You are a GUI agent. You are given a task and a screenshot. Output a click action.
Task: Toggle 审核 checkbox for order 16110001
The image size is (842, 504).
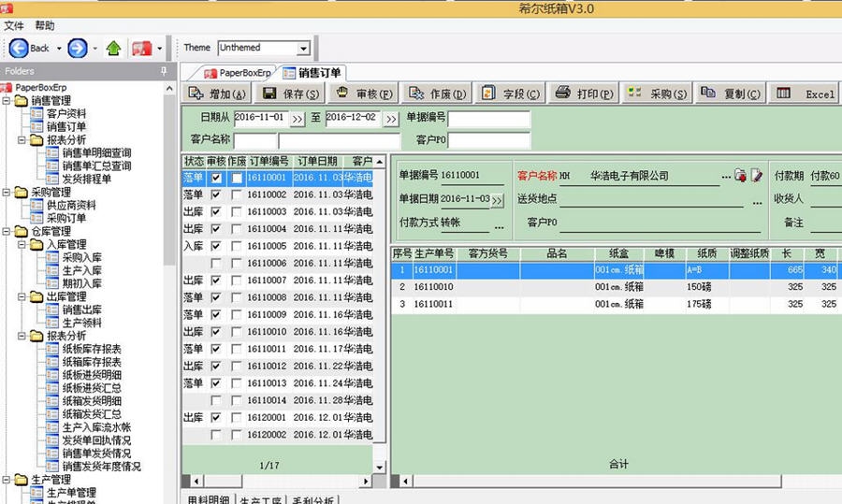216,178
